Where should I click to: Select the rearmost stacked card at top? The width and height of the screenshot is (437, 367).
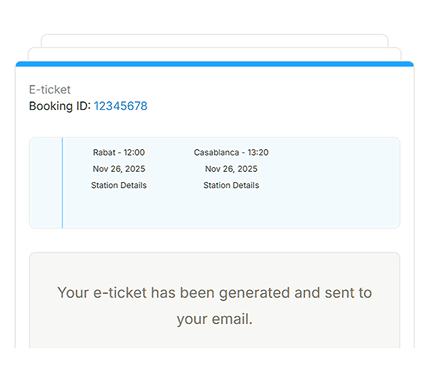tap(215, 40)
